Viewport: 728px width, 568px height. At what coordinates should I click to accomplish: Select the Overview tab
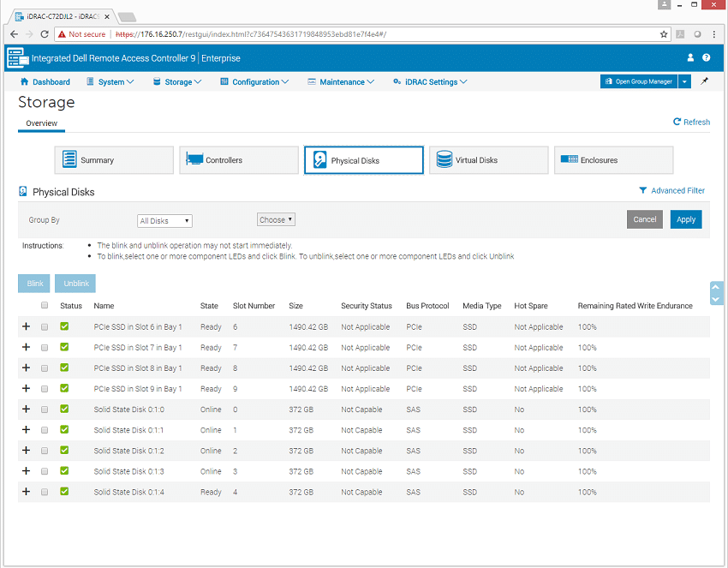(x=41, y=123)
